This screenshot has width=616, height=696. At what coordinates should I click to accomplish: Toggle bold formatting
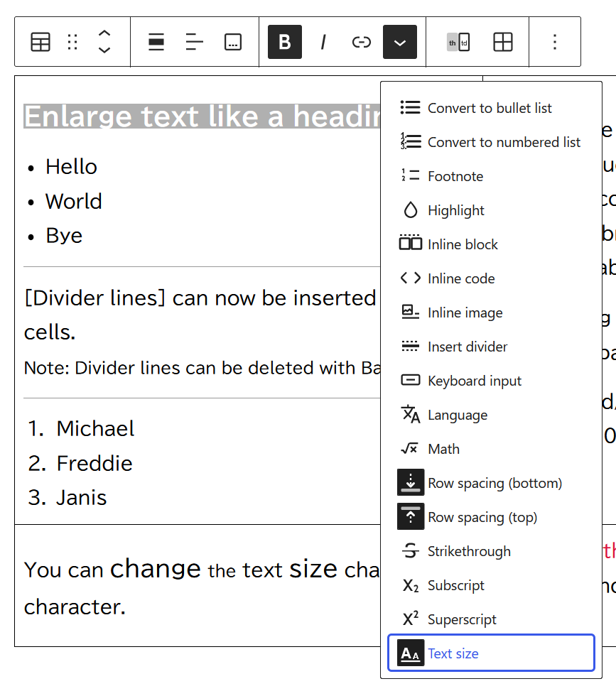pos(285,42)
